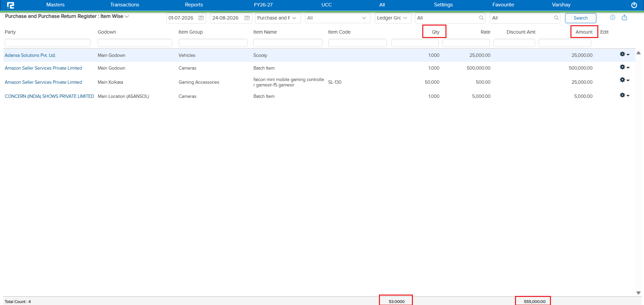Sort by Party column header
The width and height of the screenshot is (644, 305).
point(10,32)
